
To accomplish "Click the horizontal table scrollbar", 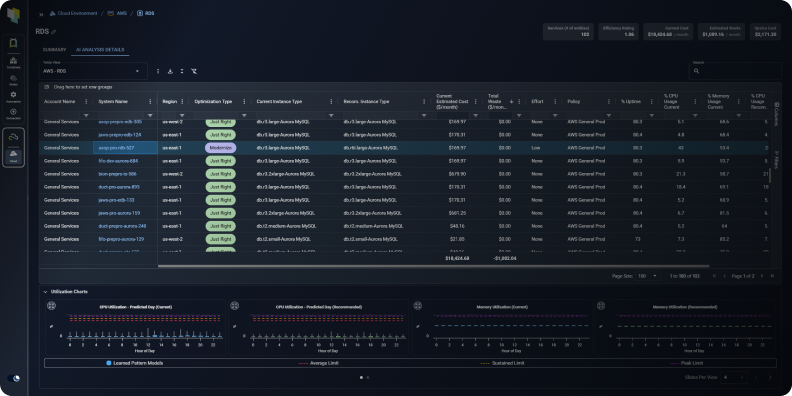I will coord(433,266).
